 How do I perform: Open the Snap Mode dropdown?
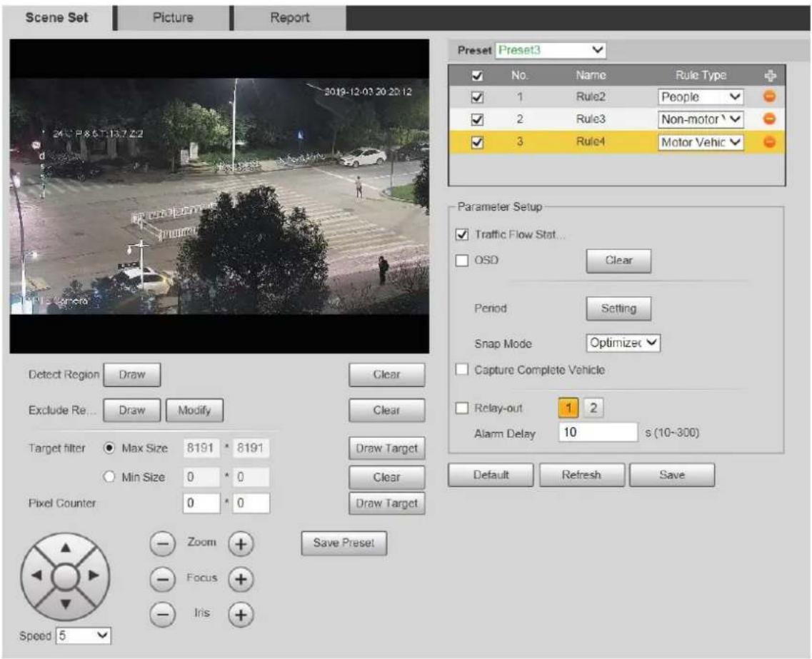click(623, 343)
